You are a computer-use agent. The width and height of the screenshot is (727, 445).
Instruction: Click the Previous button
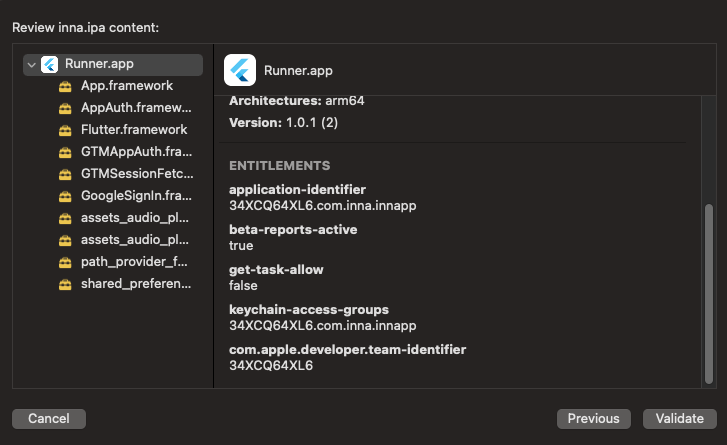593,419
